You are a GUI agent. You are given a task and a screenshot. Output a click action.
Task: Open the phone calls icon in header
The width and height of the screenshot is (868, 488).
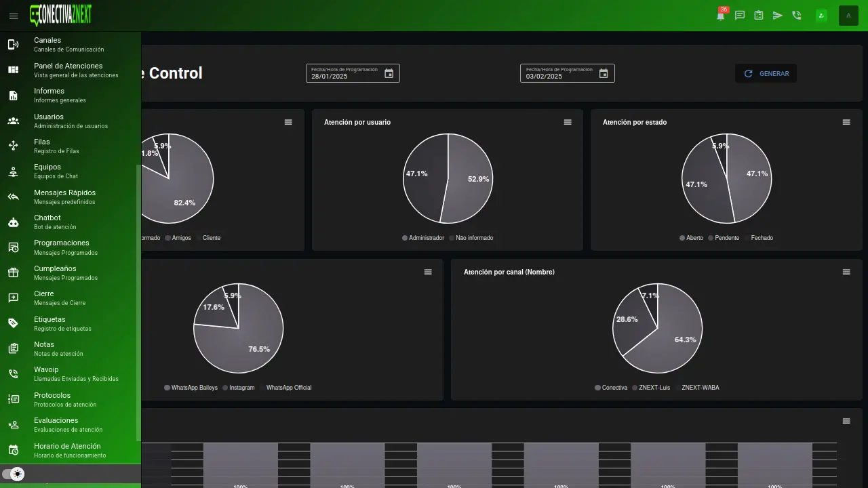tap(797, 16)
